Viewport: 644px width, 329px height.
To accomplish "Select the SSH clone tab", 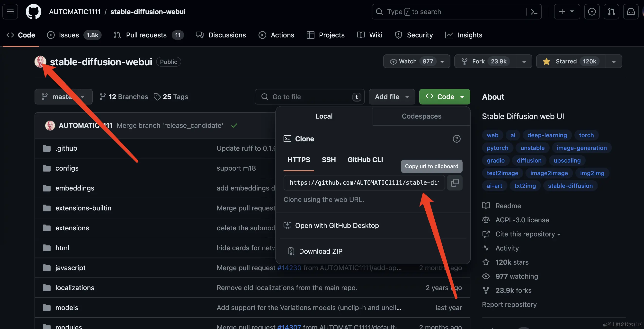I will pos(329,160).
